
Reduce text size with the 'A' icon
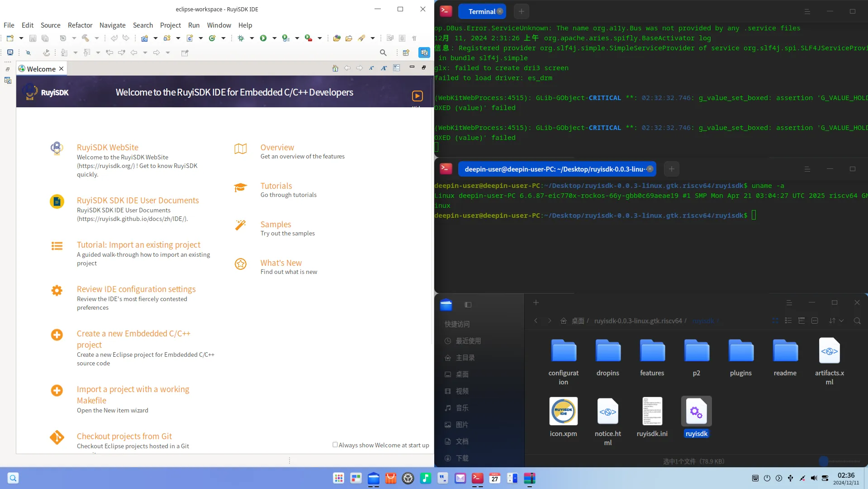click(372, 68)
